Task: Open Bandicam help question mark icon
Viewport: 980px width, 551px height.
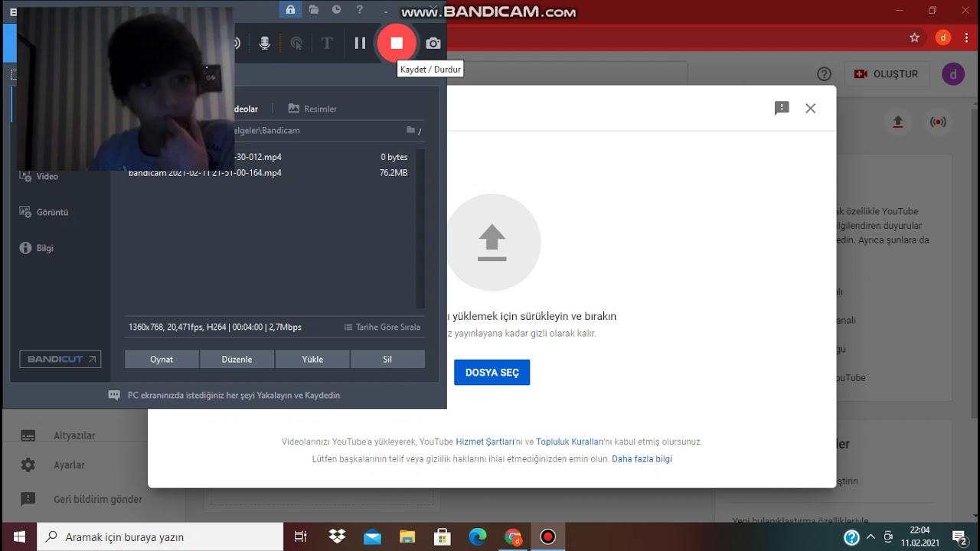Action: point(360,9)
